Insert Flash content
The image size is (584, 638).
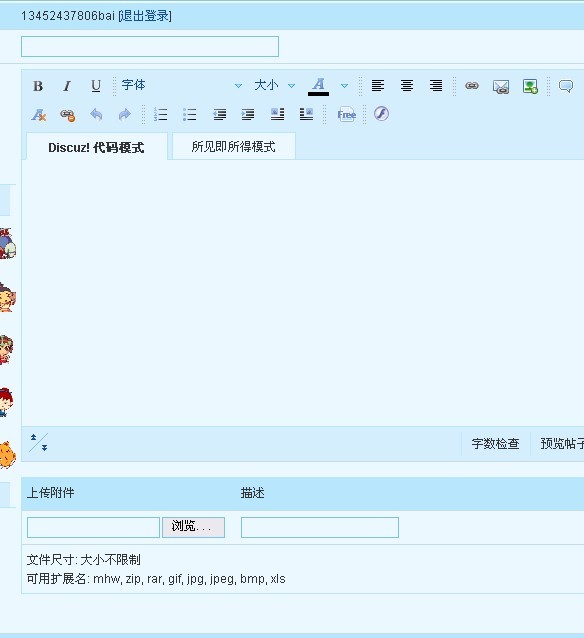[x=381, y=114]
